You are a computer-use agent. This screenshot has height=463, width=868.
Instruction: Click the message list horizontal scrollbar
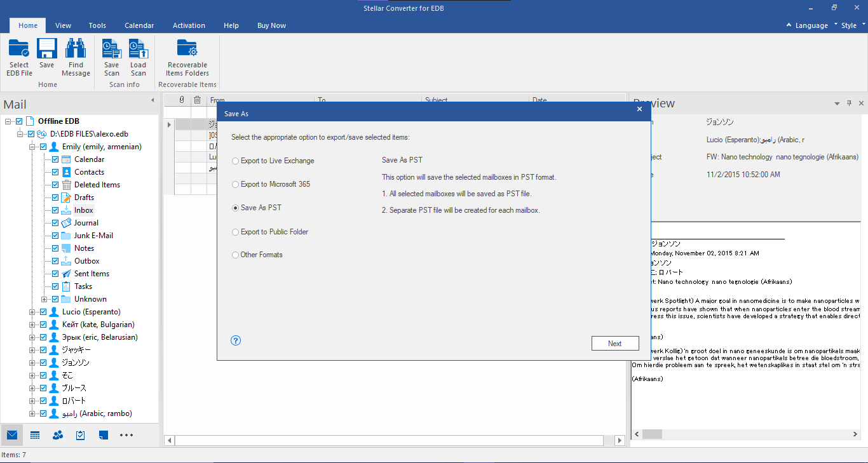pos(389,440)
